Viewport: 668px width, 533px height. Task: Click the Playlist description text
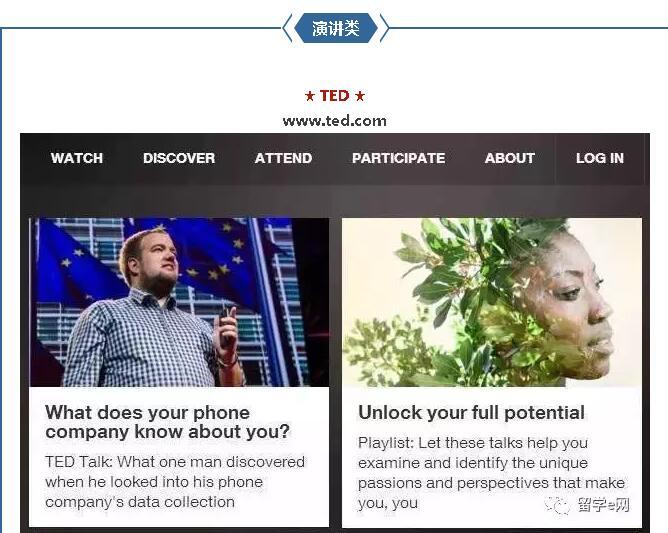[491, 473]
